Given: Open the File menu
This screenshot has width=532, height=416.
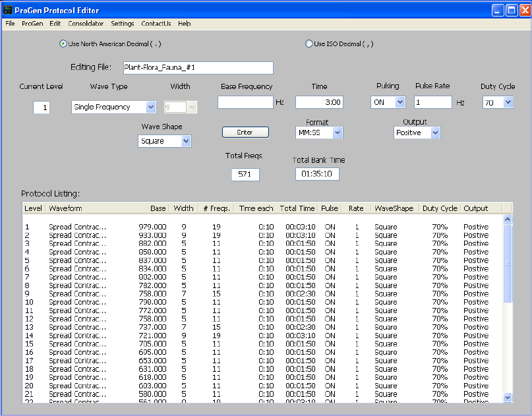Looking at the screenshot, I should click(x=10, y=23).
